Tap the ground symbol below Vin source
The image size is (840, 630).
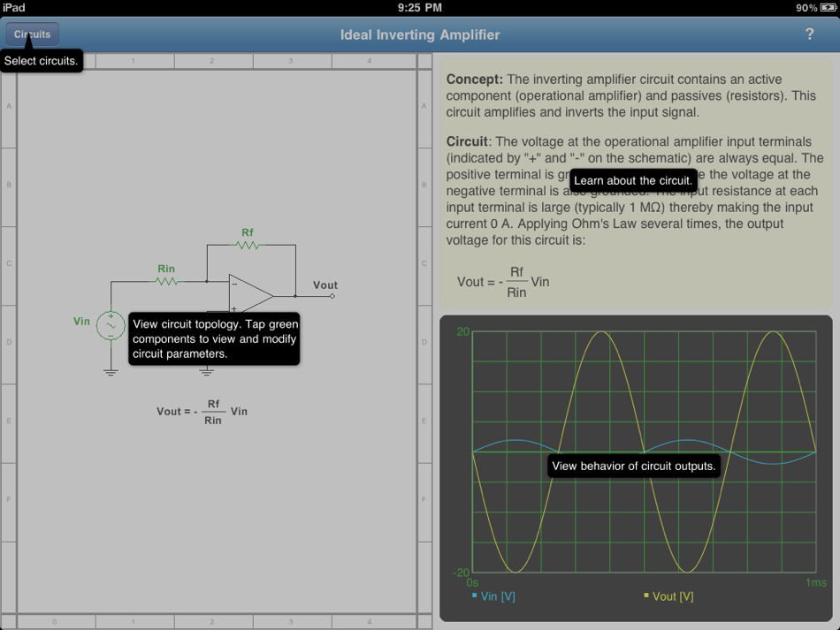[x=111, y=372]
